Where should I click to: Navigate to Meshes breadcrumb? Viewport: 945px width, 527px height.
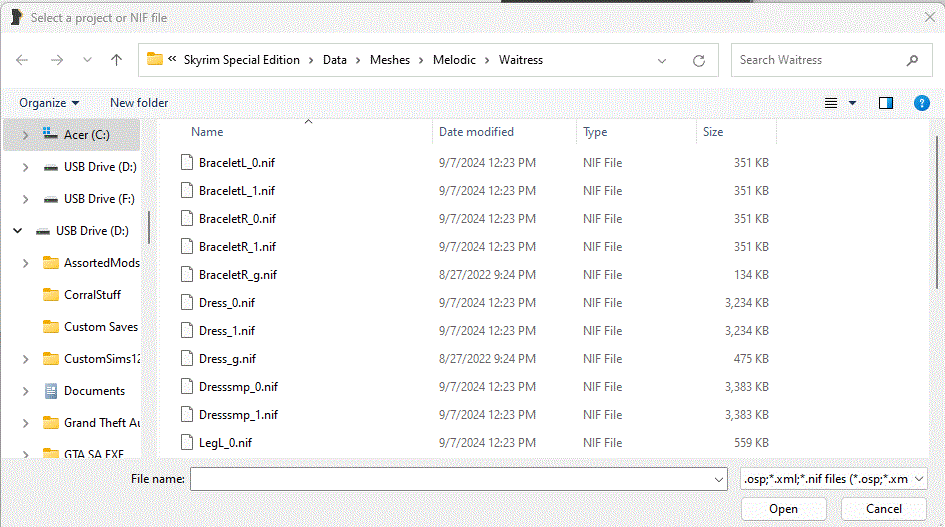click(389, 60)
